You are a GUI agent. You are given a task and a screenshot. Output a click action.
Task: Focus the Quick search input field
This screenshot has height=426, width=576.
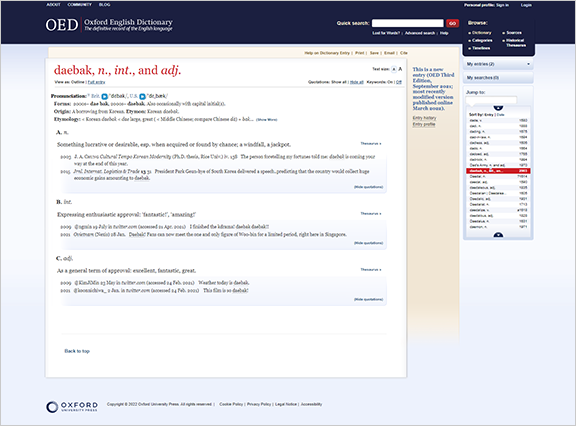click(408, 23)
